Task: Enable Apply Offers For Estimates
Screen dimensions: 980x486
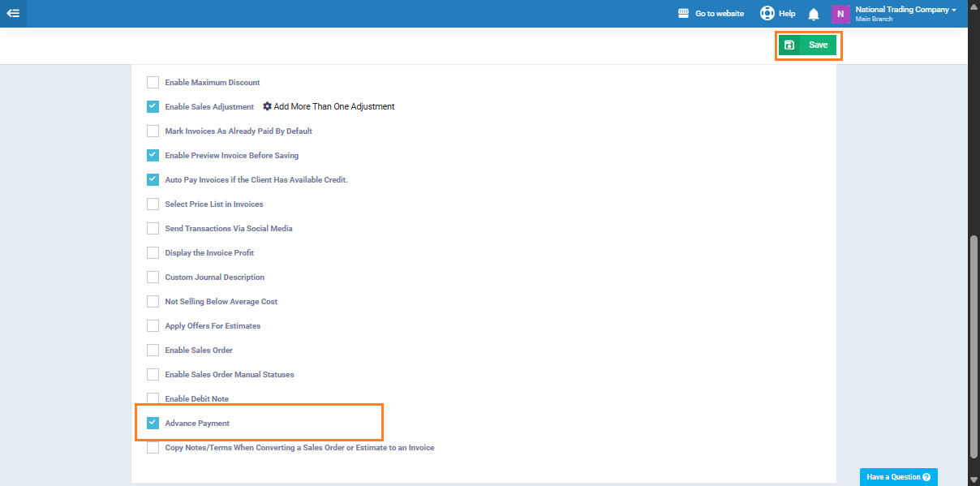Action: coord(153,325)
